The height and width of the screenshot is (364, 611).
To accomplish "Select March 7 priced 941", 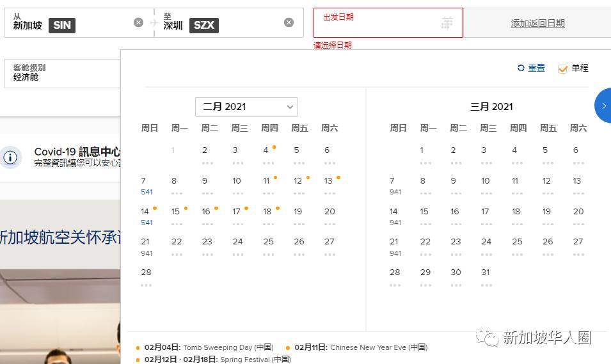I will [x=395, y=186].
